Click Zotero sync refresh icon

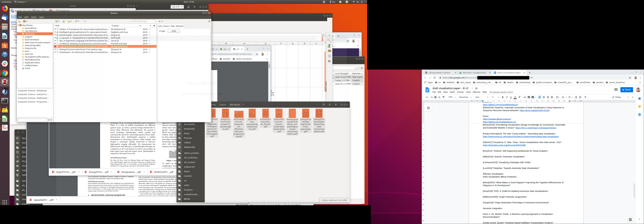[209, 22]
